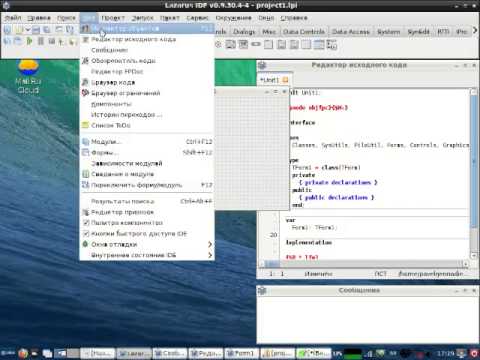Expand the Внутреннее состояние IDE submenu

coord(147,255)
